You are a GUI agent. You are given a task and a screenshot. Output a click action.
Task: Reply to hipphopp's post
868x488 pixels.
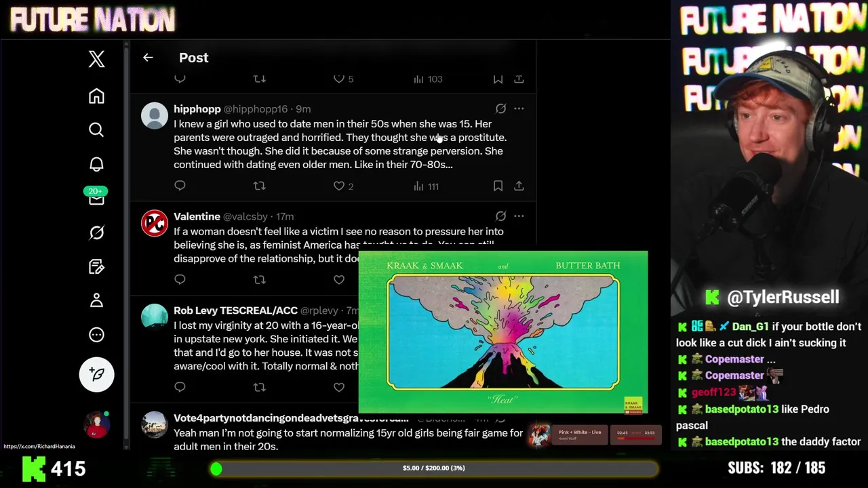coord(180,186)
